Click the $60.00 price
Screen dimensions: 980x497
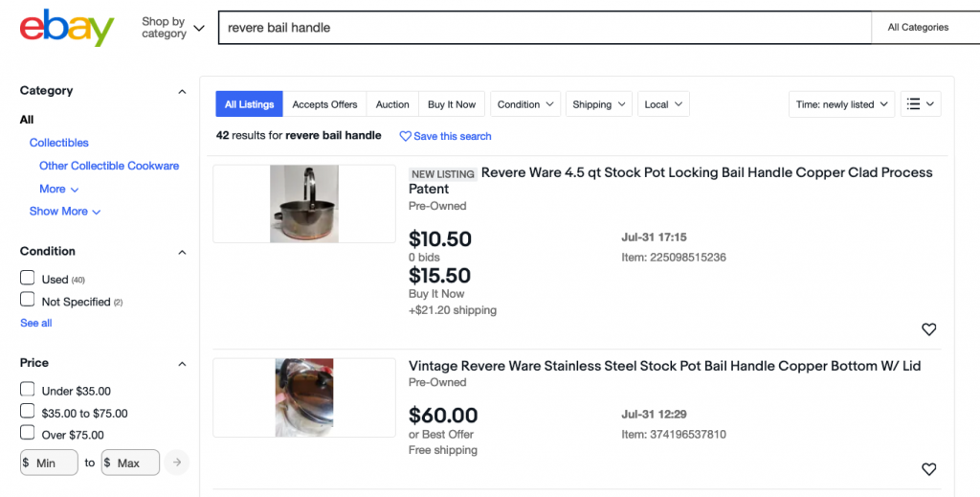click(x=443, y=415)
